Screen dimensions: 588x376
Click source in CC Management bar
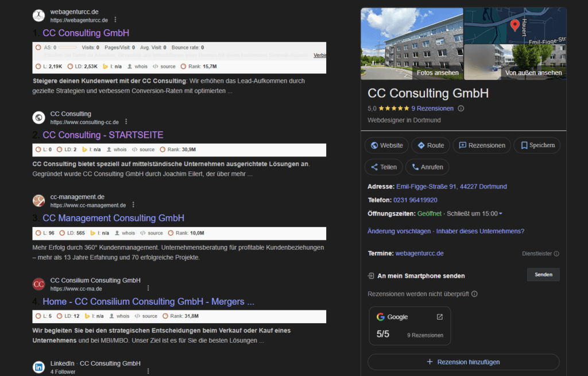[152, 233]
